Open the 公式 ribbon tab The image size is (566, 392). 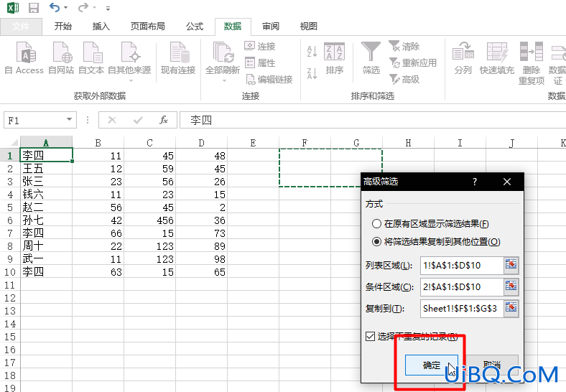(x=195, y=27)
